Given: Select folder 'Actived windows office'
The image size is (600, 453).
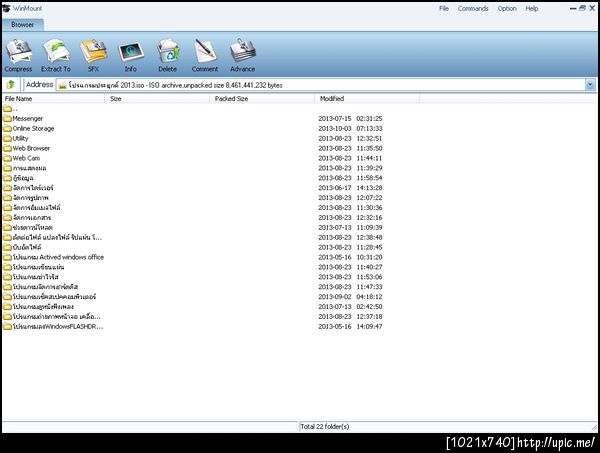Looking at the screenshot, I should coord(58,257).
